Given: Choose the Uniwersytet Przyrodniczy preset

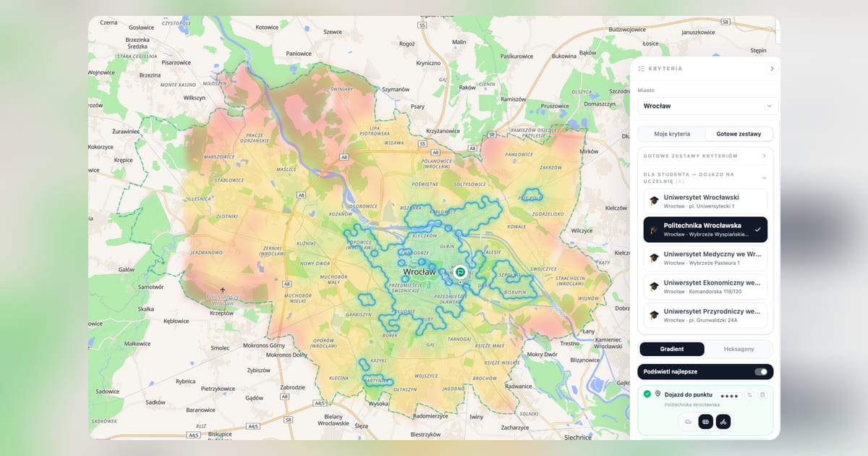Looking at the screenshot, I should (x=705, y=315).
